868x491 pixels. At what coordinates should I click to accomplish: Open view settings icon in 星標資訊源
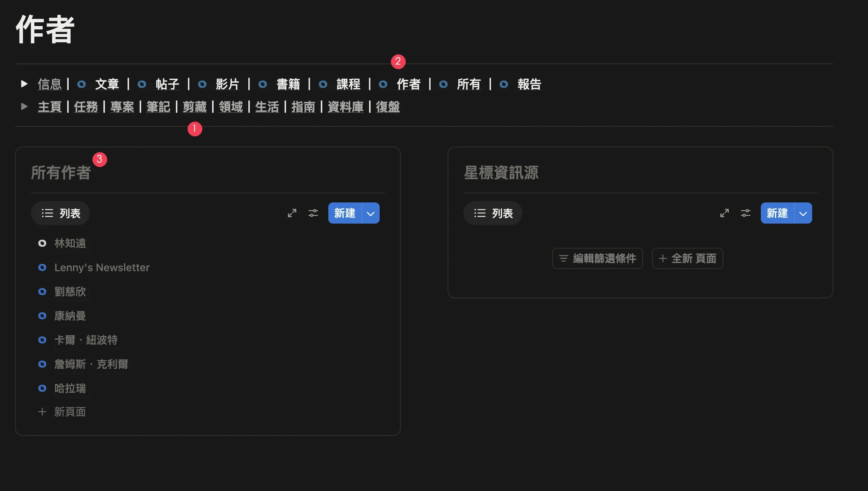(746, 213)
